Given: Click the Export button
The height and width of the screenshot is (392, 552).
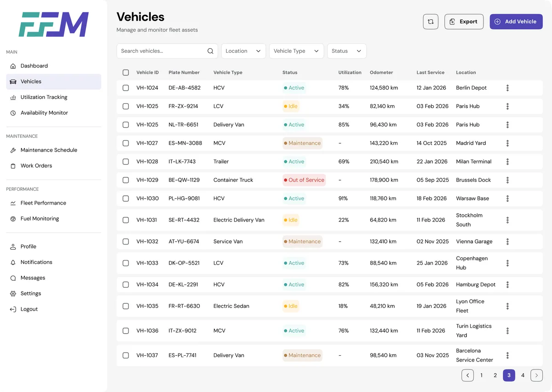Looking at the screenshot, I should [x=464, y=21].
